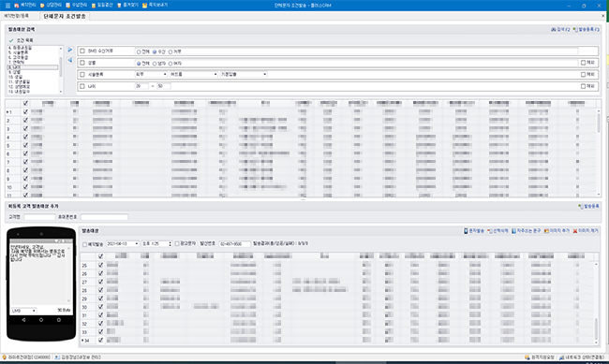Enable the 시술분류 condition checkbox
Viewport: 609px width, 364px height.
82,74
